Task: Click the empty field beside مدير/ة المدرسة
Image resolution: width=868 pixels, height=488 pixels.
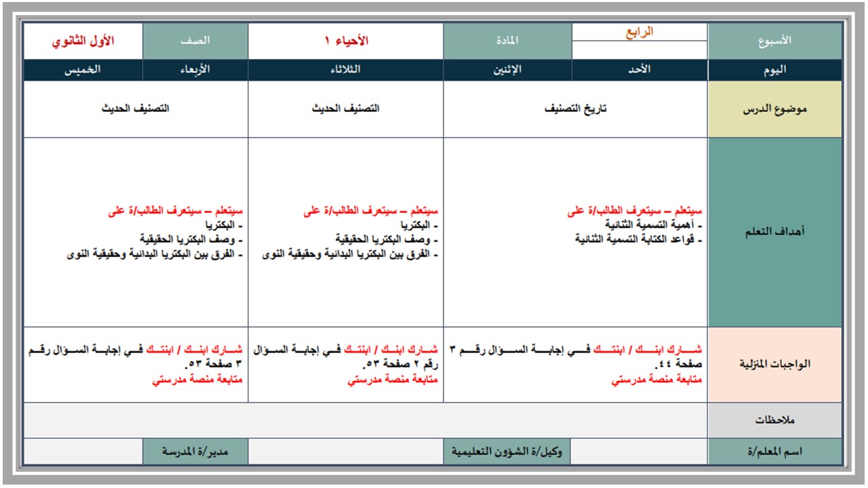Action: point(83,451)
